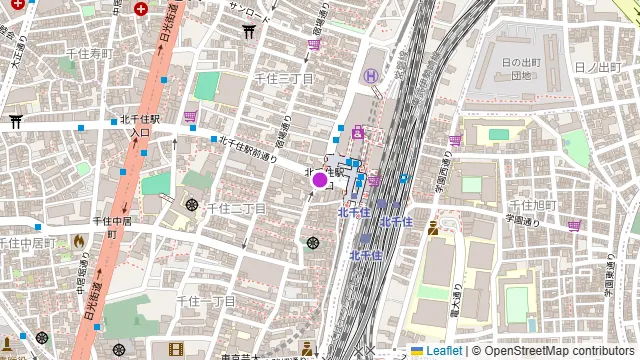Click the 千住旭町 label
This screenshot has width=640, height=360.
(x=533, y=205)
